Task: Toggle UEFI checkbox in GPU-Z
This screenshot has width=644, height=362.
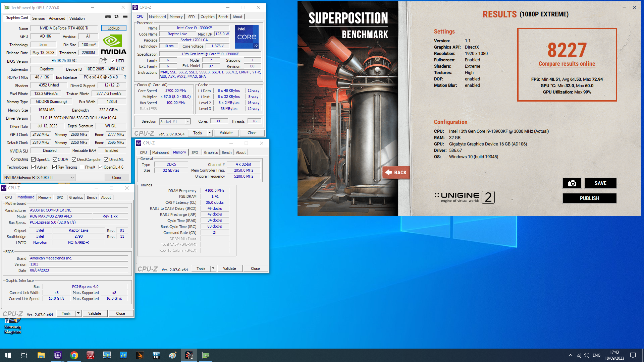Action: (x=113, y=61)
